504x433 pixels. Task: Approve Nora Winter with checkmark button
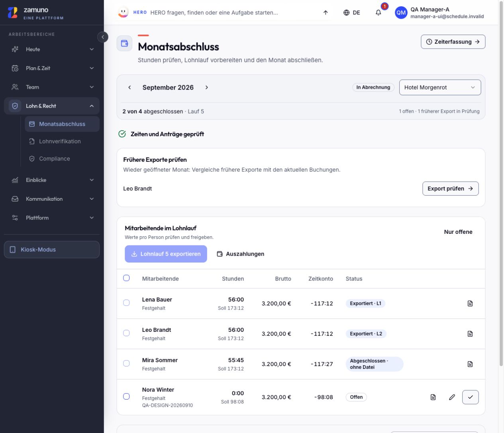471,397
